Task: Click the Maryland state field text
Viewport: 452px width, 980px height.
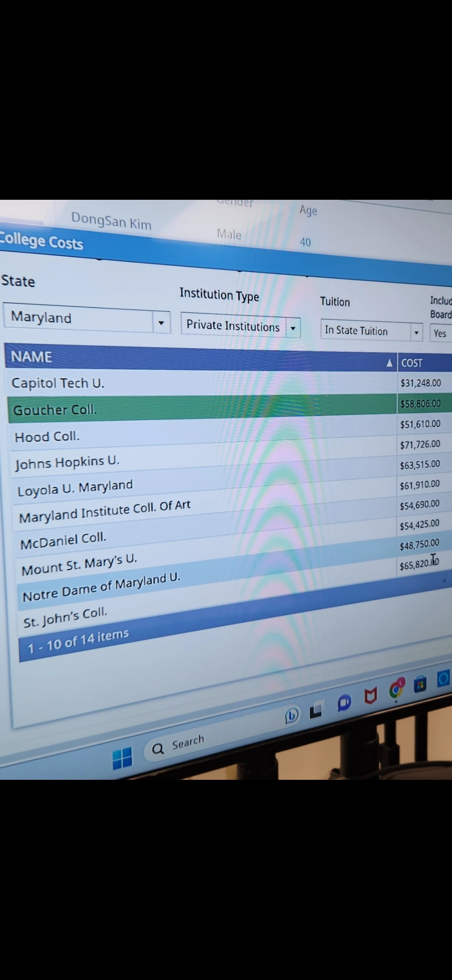Action: tap(41, 317)
